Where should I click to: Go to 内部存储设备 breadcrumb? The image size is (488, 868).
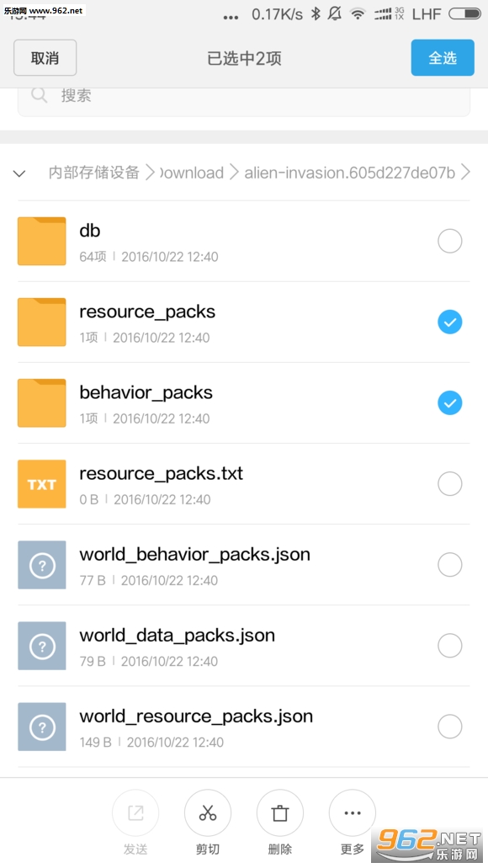click(x=93, y=173)
